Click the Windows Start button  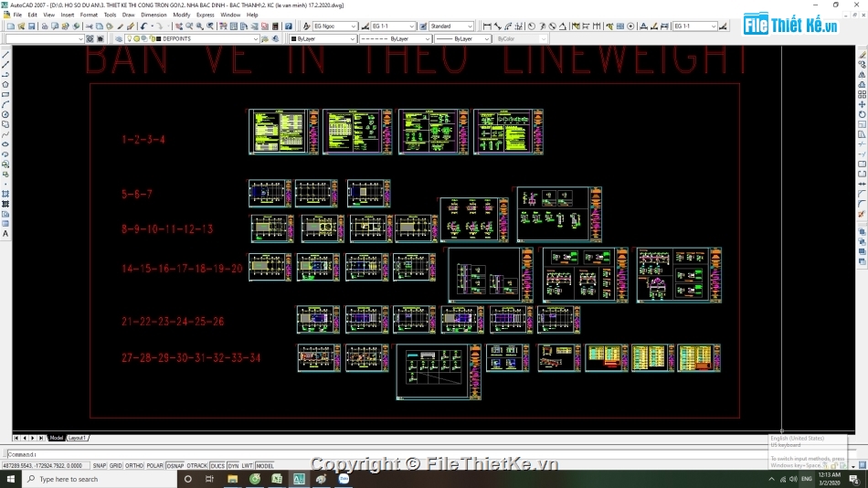(11, 479)
